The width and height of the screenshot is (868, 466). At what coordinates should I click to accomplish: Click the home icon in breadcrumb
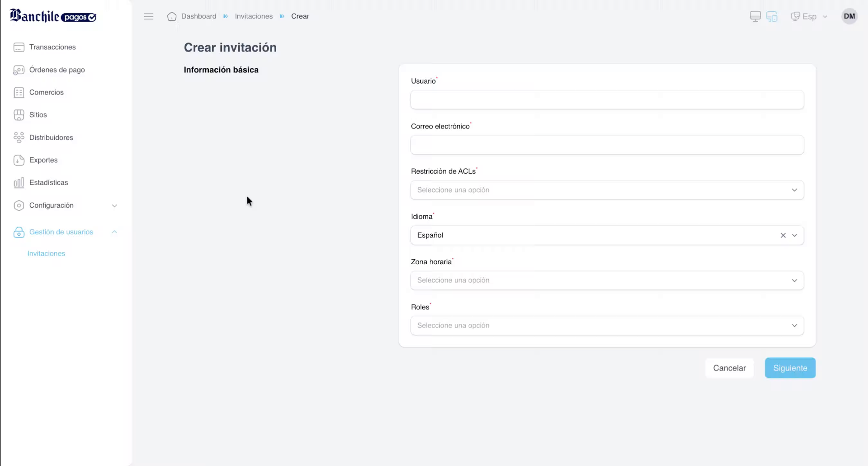pyautogui.click(x=172, y=16)
